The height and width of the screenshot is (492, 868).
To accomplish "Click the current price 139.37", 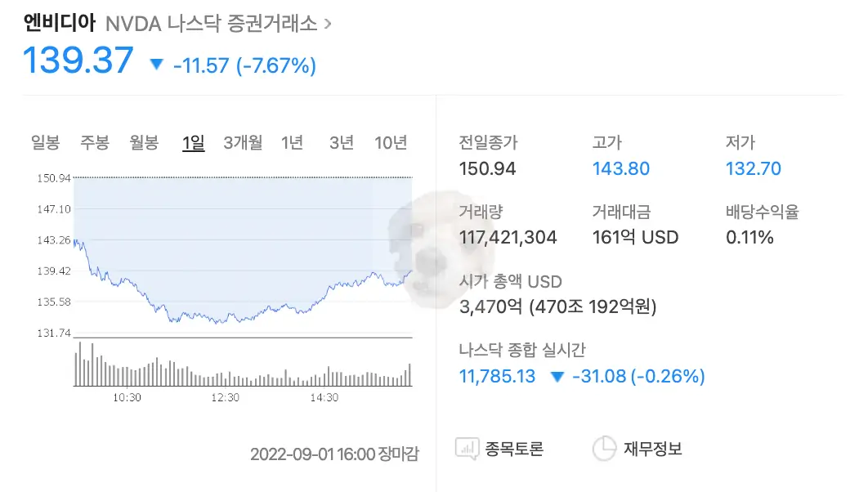I will pyautogui.click(x=78, y=59).
